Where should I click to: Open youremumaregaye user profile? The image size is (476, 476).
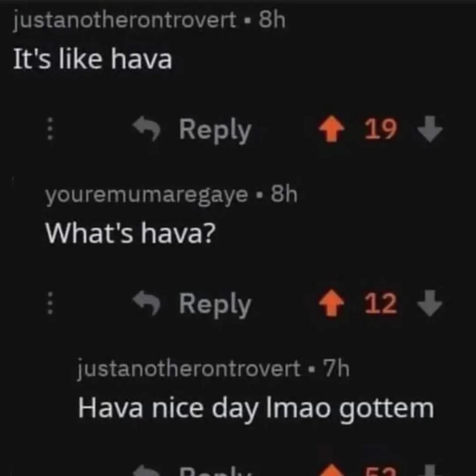146,195
